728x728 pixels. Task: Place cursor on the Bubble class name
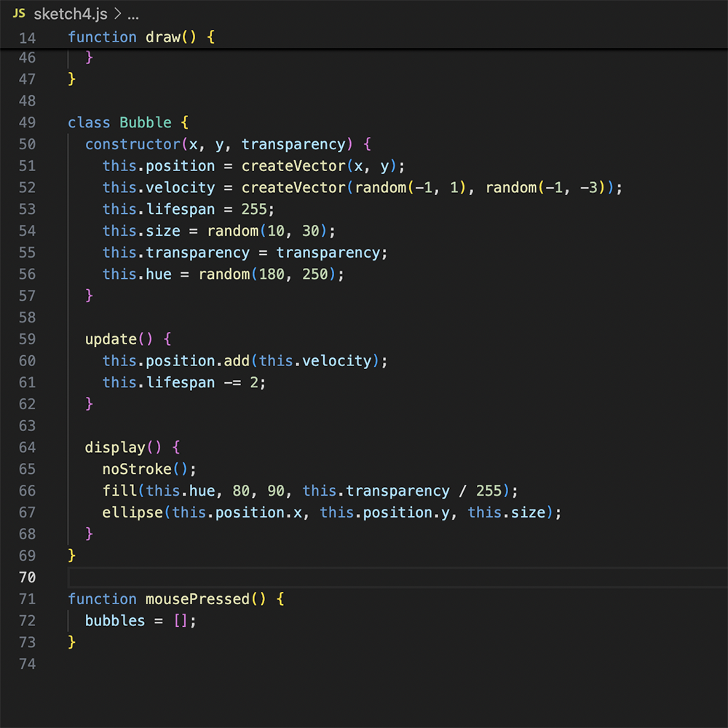[145, 122]
